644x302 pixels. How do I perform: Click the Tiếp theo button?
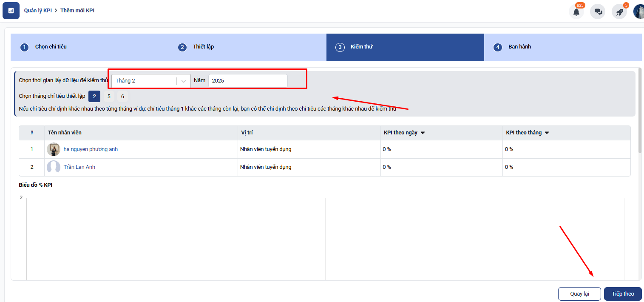623,294
